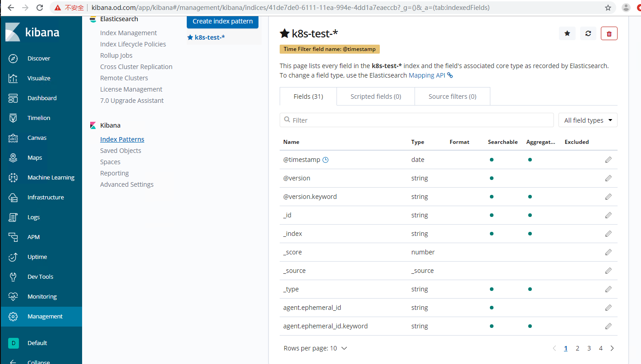This screenshot has height=364, width=641.
Task: Open the Default space selector
Action: (x=14, y=343)
